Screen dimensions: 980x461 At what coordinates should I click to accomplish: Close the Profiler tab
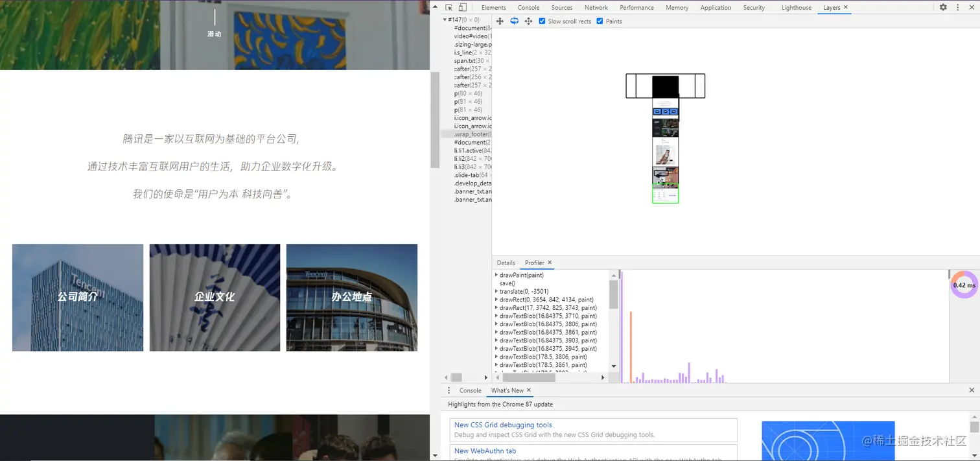click(550, 263)
